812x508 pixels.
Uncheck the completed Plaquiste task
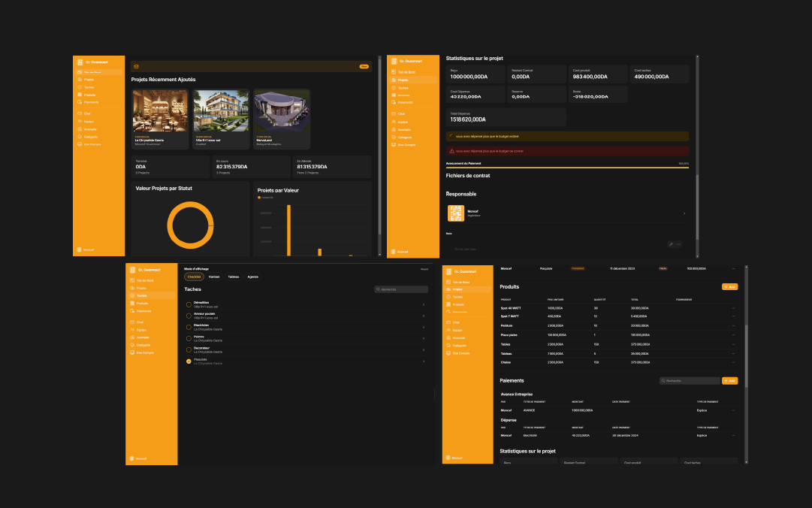click(x=189, y=361)
